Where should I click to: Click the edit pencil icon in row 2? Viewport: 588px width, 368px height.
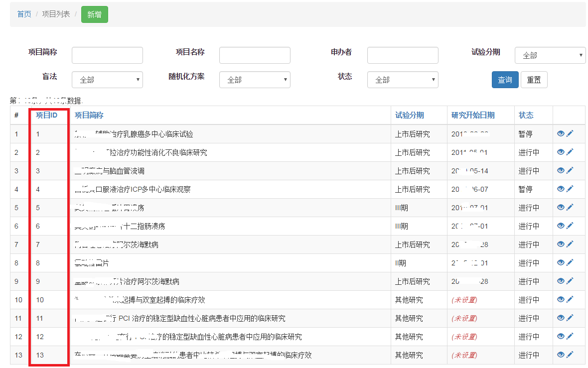(570, 152)
